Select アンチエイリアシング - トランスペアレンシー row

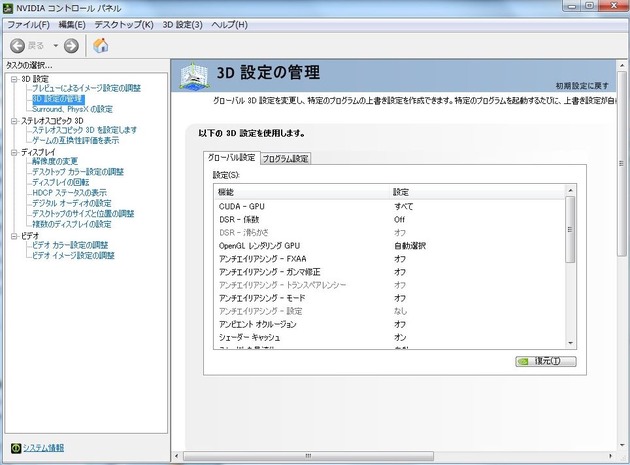390,285
